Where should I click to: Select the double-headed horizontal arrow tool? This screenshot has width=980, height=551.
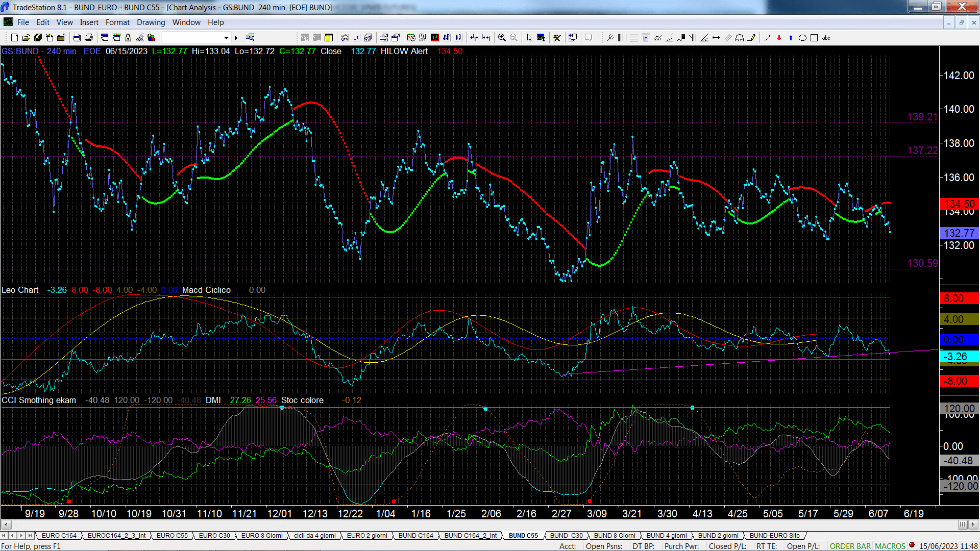716,38
